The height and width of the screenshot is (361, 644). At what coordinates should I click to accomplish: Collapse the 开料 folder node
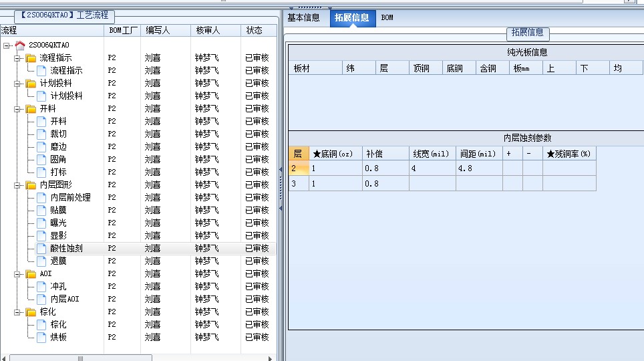pyautogui.click(x=17, y=109)
